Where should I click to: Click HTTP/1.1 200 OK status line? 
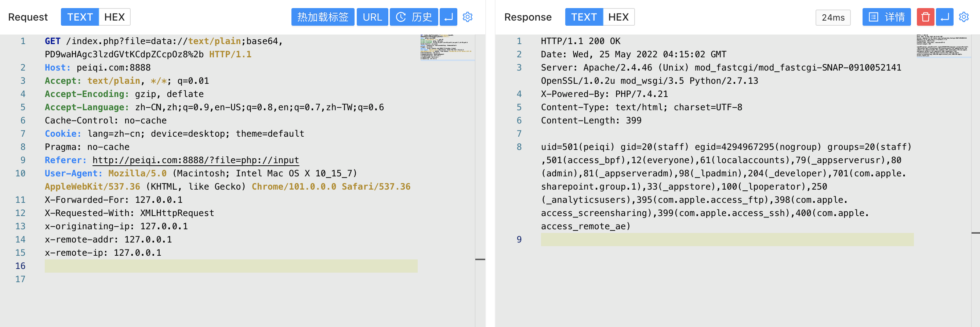pos(580,41)
